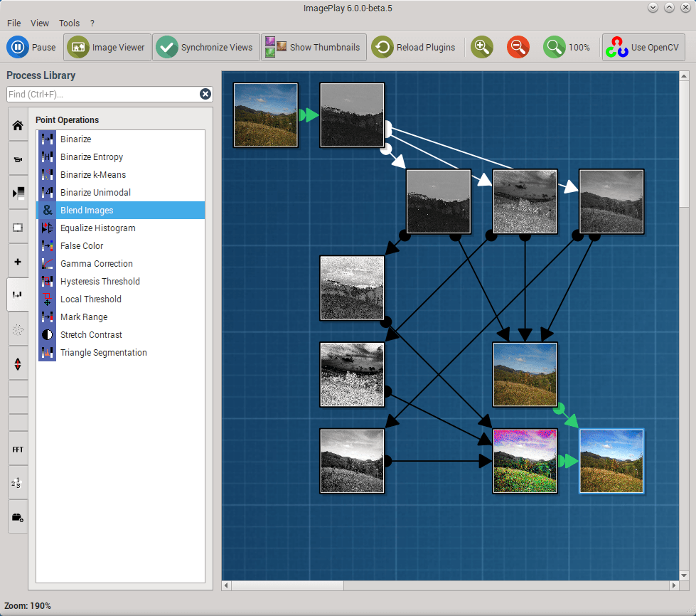Screen dimensions: 696x616
Task: Select Blend Images process
Action: (121, 210)
